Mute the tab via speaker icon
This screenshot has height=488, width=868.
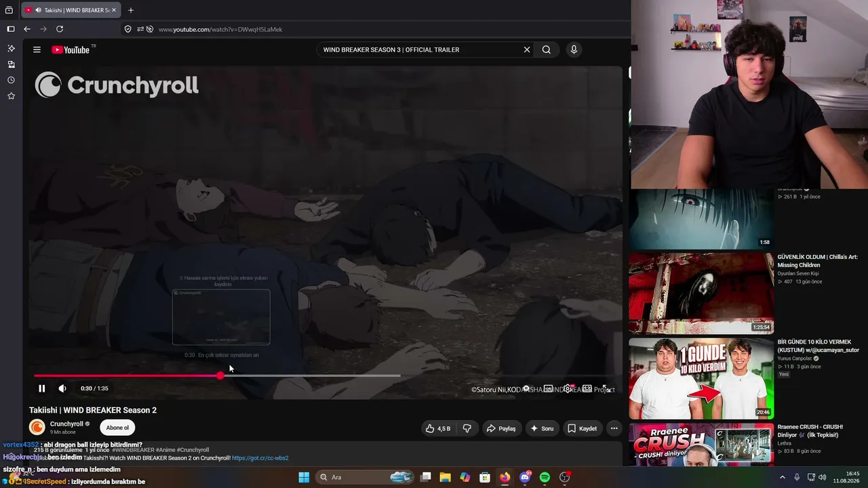38,10
